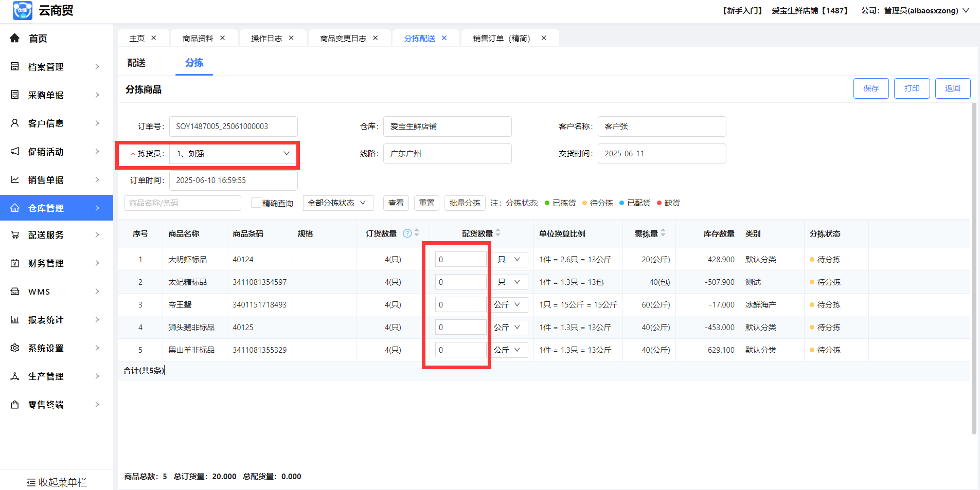Click the 促销活动 megaphone icon
The height and width of the screenshot is (490, 980).
coord(15,152)
